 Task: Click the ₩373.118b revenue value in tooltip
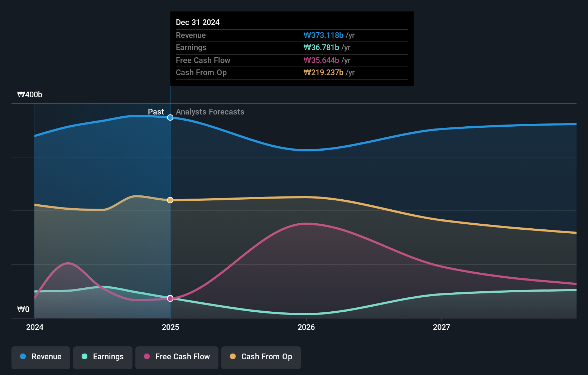pos(323,35)
